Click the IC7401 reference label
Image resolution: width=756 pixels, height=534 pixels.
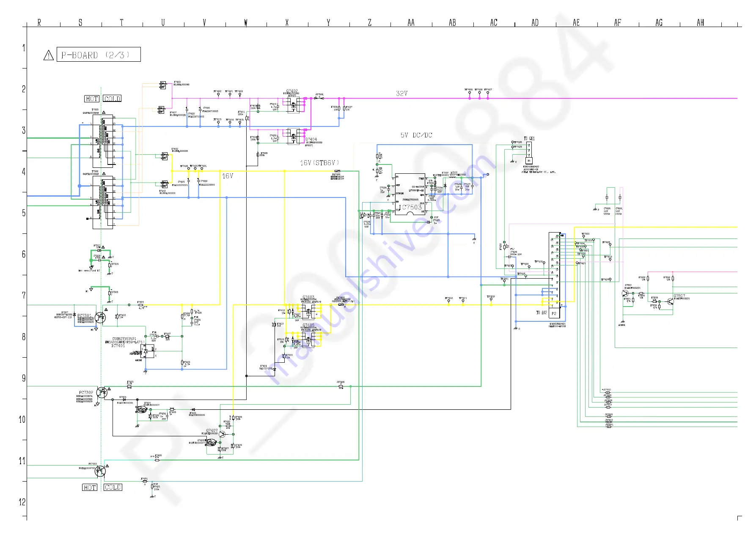coord(118,346)
